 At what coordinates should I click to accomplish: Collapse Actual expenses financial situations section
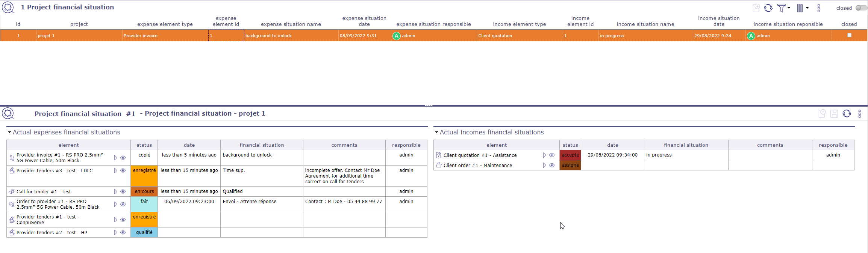[x=9, y=132]
